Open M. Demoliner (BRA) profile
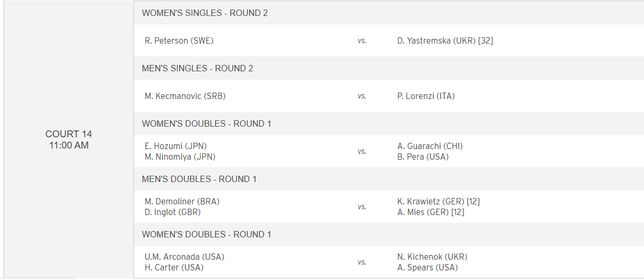 click(x=182, y=201)
